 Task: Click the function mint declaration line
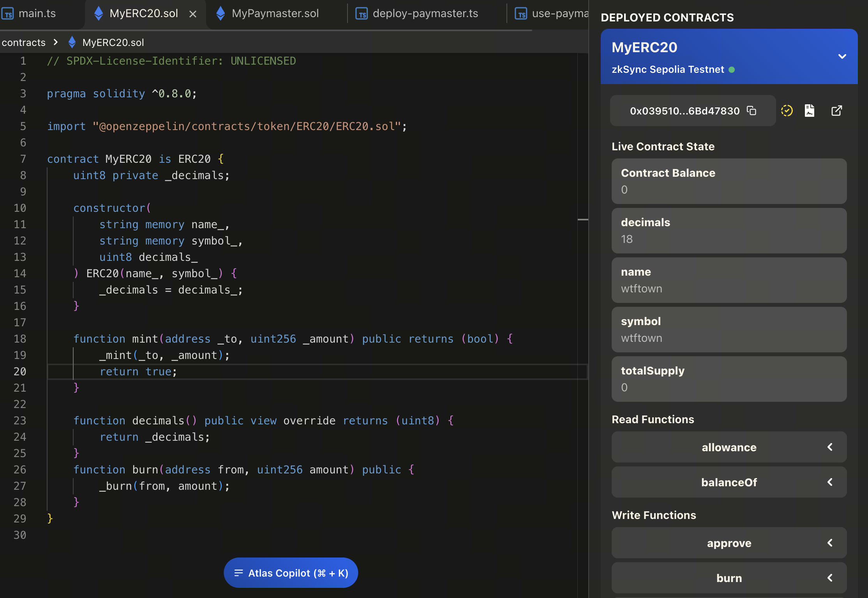(x=293, y=339)
